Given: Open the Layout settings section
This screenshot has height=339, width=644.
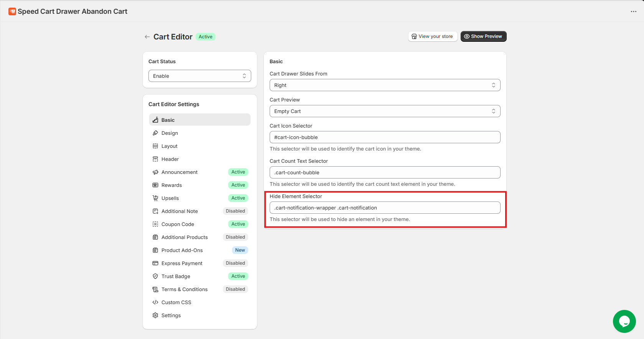Looking at the screenshot, I should tap(169, 146).
